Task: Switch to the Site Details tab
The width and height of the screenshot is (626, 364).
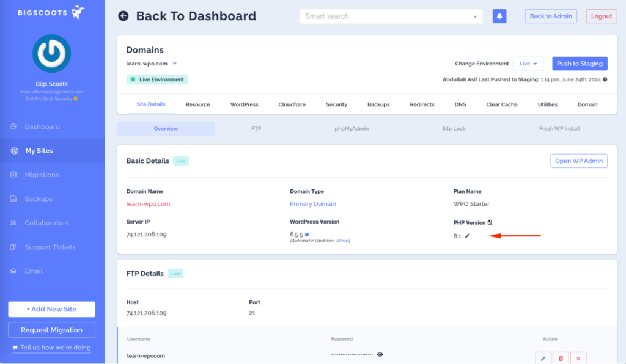Action: (151, 104)
